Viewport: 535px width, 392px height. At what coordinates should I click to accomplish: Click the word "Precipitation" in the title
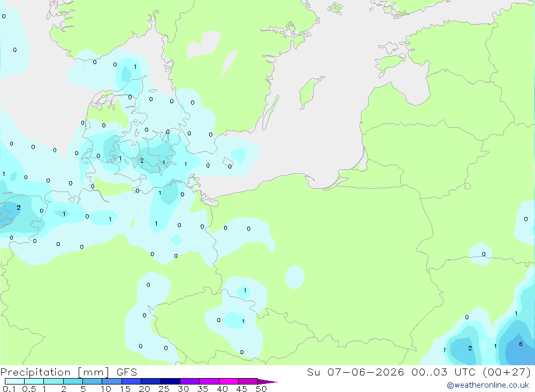35,372
